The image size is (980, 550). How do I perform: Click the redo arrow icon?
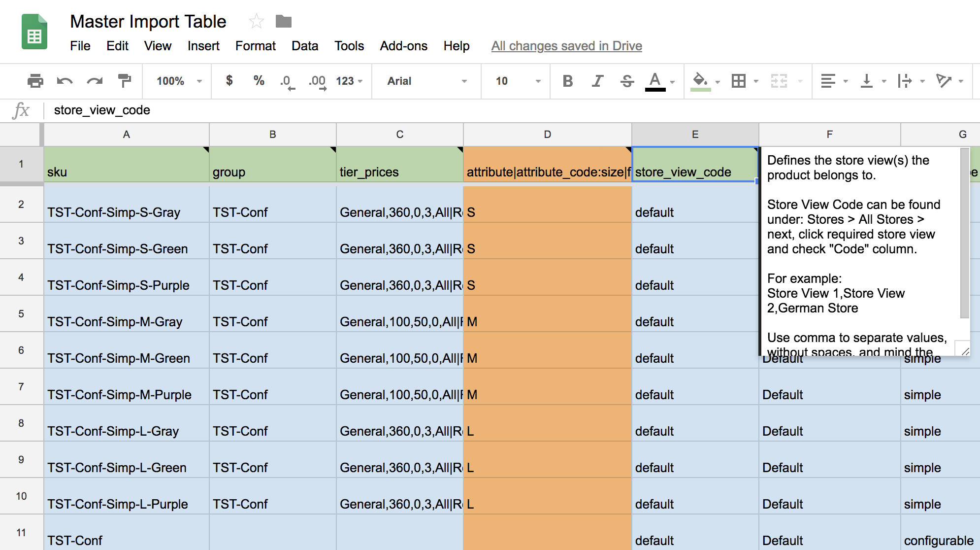click(x=95, y=81)
